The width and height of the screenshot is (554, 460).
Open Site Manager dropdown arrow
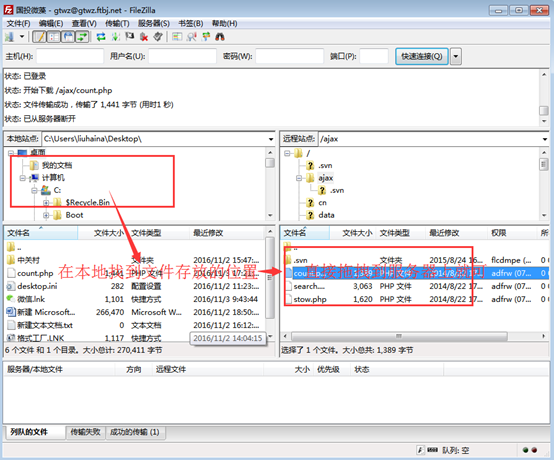click(x=22, y=36)
